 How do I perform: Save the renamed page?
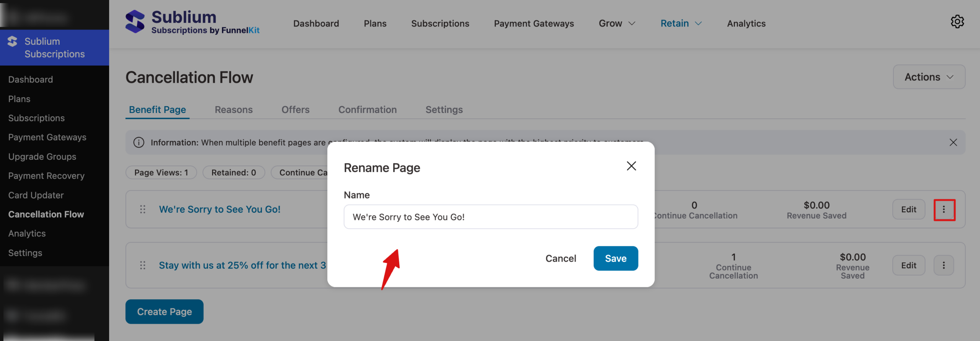point(616,259)
